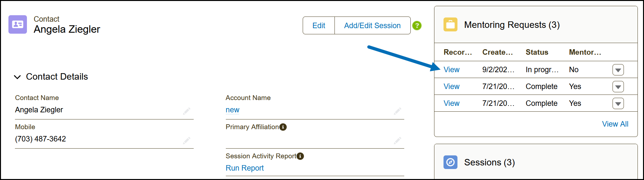Click the Primary Affiliation edit pencil icon

(397, 141)
